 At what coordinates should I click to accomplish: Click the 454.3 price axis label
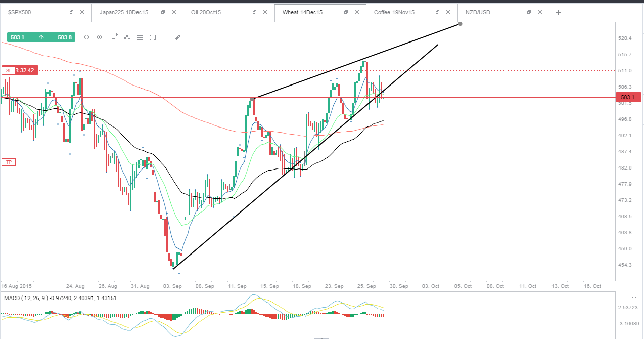click(625, 265)
